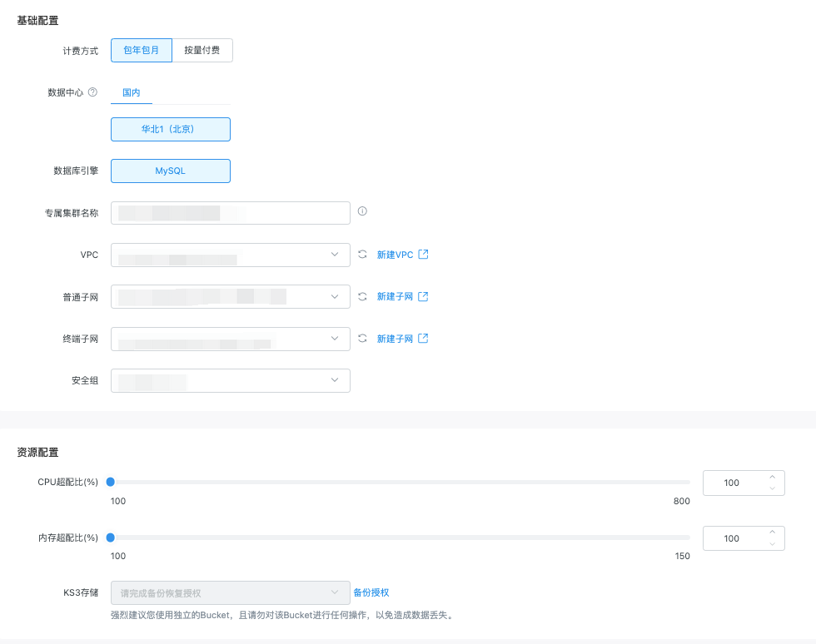Click the info icon beside 专属集群名称 field

click(362, 211)
